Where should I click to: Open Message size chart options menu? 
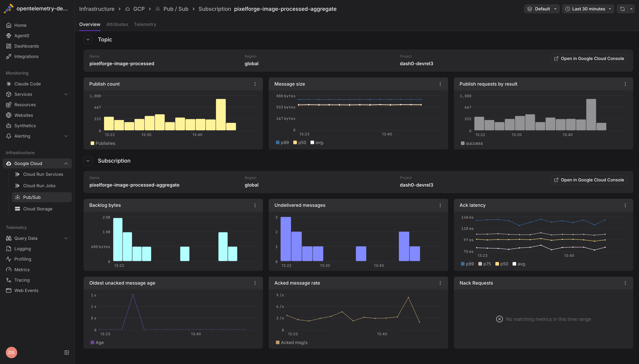pyautogui.click(x=440, y=84)
